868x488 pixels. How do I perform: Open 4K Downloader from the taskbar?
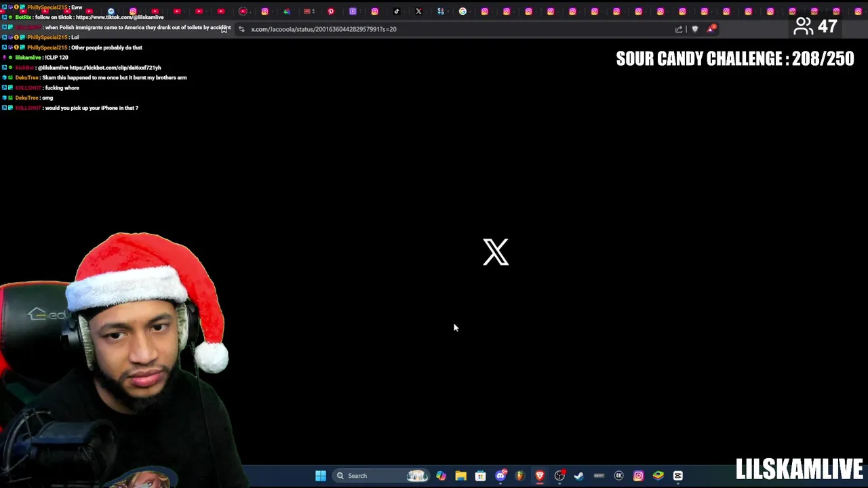618,476
